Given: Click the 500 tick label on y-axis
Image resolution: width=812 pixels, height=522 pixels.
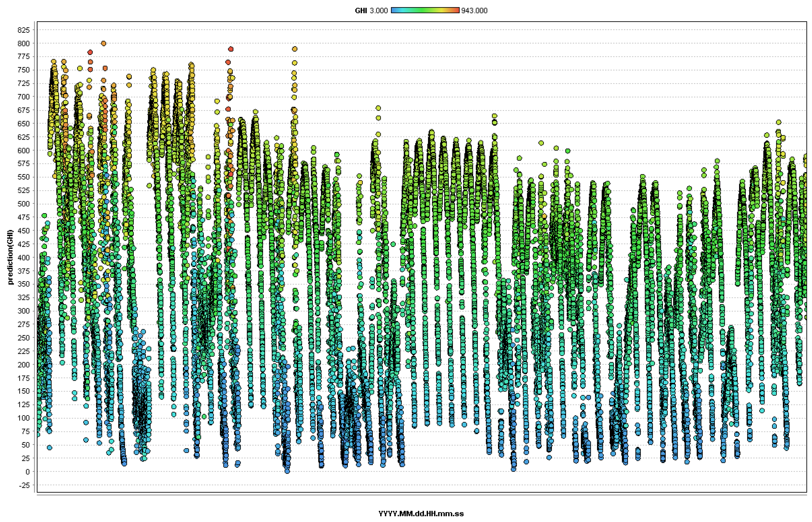Looking at the screenshot, I should point(23,204).
